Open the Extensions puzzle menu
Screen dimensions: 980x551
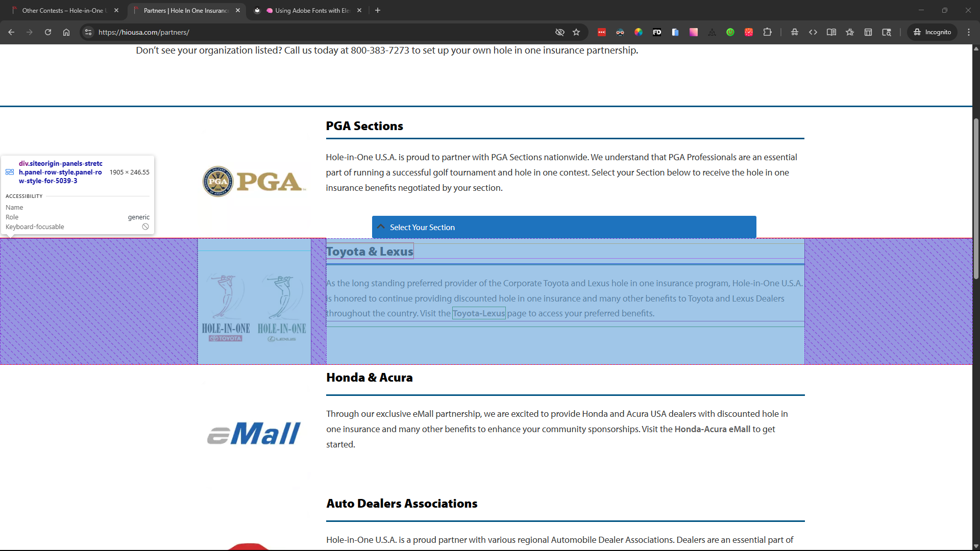pos(767,32)
